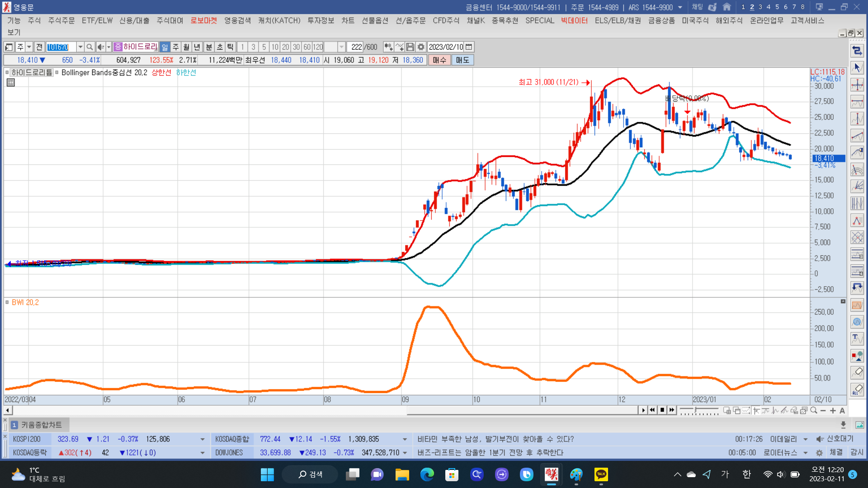Select the arrow pointer tool in right toolbar

(857, 68)
